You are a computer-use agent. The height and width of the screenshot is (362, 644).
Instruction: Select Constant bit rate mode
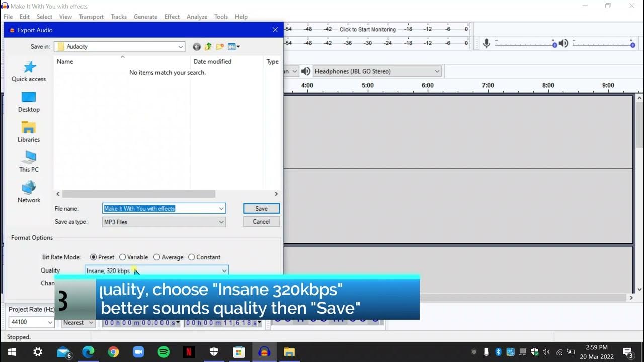point(191,257)
